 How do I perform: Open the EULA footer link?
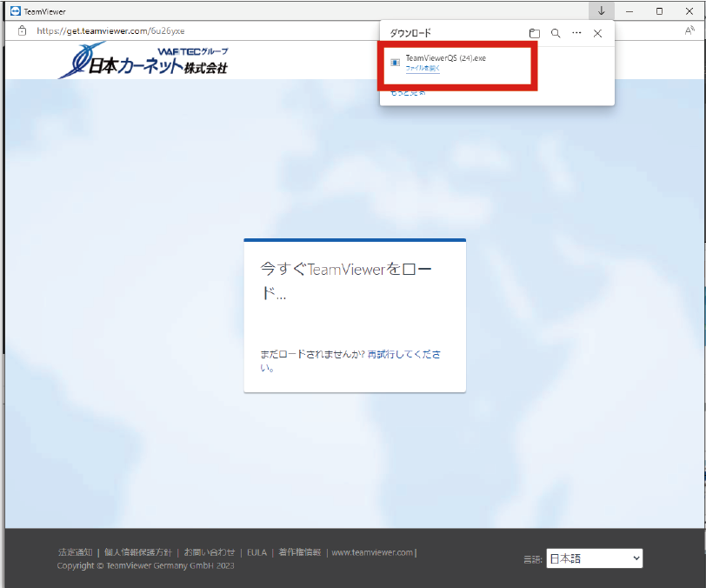click(x=256, y=552)
